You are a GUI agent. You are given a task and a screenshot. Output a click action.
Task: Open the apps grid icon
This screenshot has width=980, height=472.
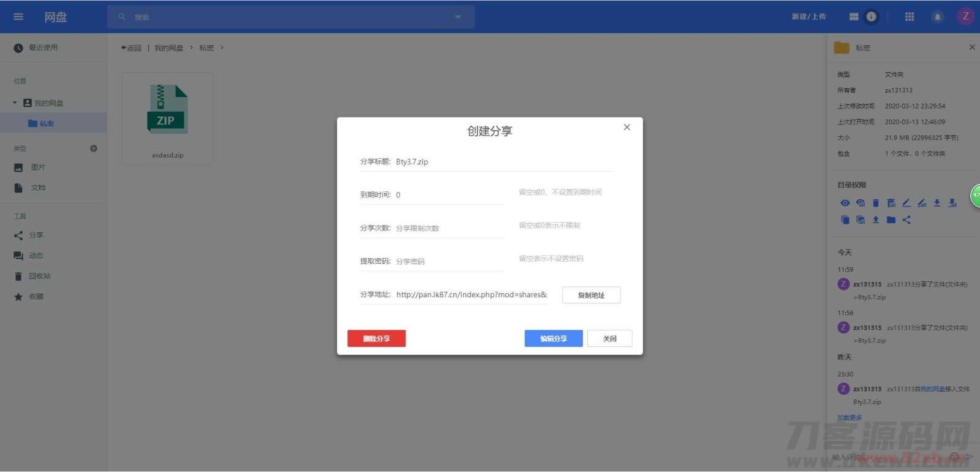coord(910,17)
